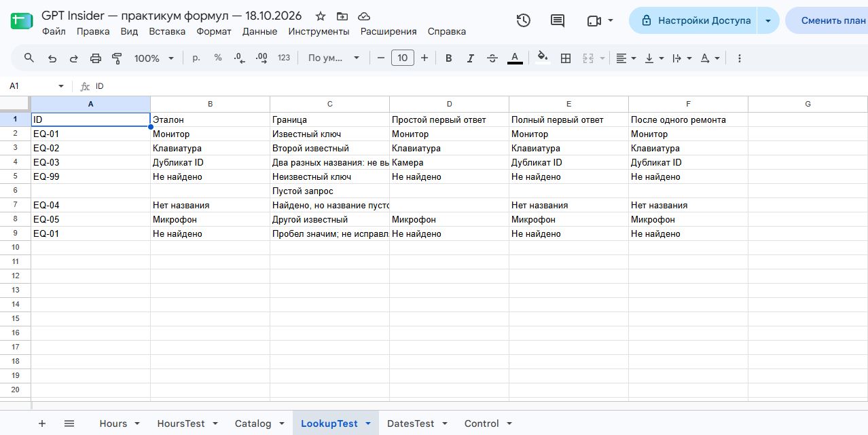This screenshot has width=868, height=435.
Task: Open the Данные menu
Action: (x=259, y=31)
